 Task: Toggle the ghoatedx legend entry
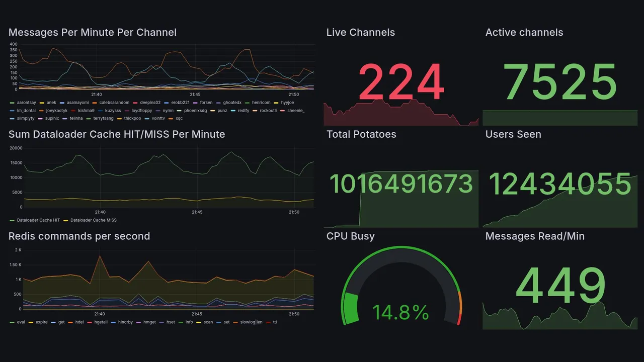coord(232,103)
